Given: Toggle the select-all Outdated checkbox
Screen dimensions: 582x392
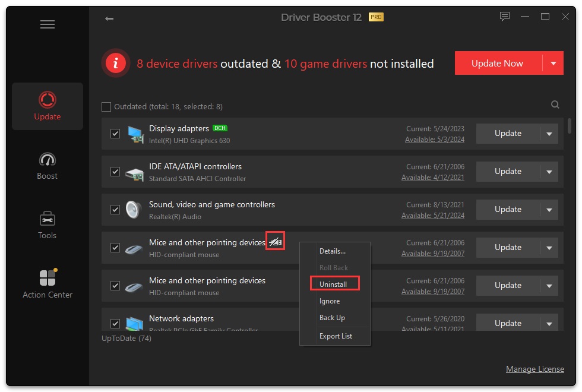Looking at the screenshot, I should click(106, 107).
